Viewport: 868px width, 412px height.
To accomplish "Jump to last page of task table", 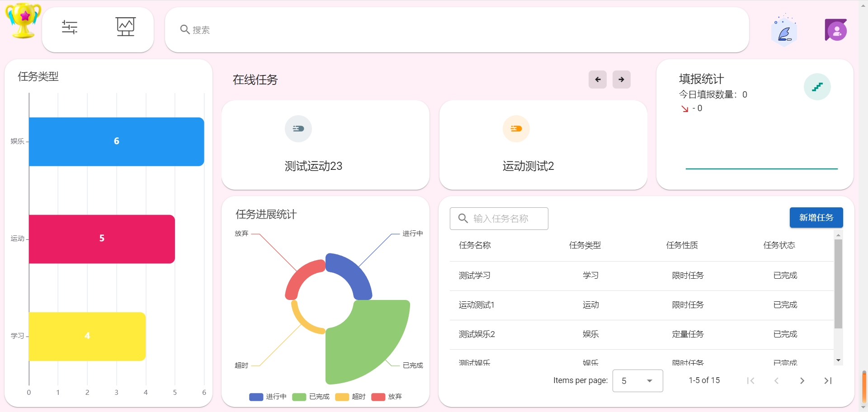I will pyautogui.click(x=828, y=381).
